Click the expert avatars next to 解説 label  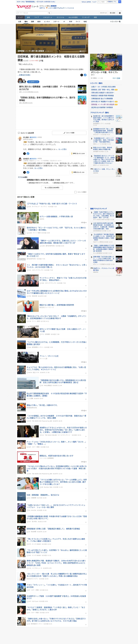pos(41,61)
